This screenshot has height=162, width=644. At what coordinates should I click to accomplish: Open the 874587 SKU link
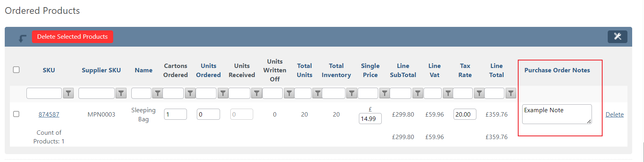pos(49,115)
